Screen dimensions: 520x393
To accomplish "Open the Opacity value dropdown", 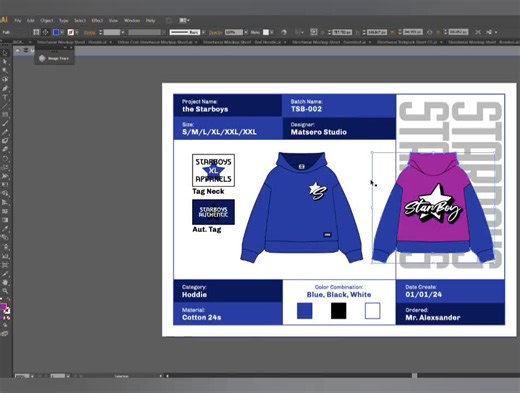I will tap(246, 32).
